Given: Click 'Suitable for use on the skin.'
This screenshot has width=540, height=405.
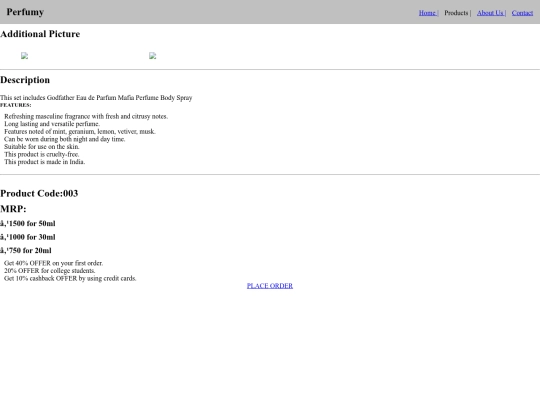Looking at the screenshot, I should pyautogui.click(x=42, y=147).
